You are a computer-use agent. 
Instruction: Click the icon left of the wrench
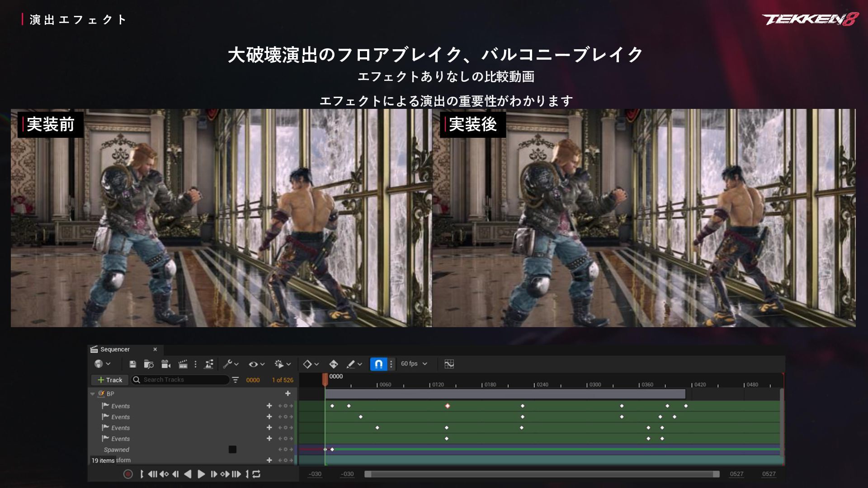pos(209,364)
